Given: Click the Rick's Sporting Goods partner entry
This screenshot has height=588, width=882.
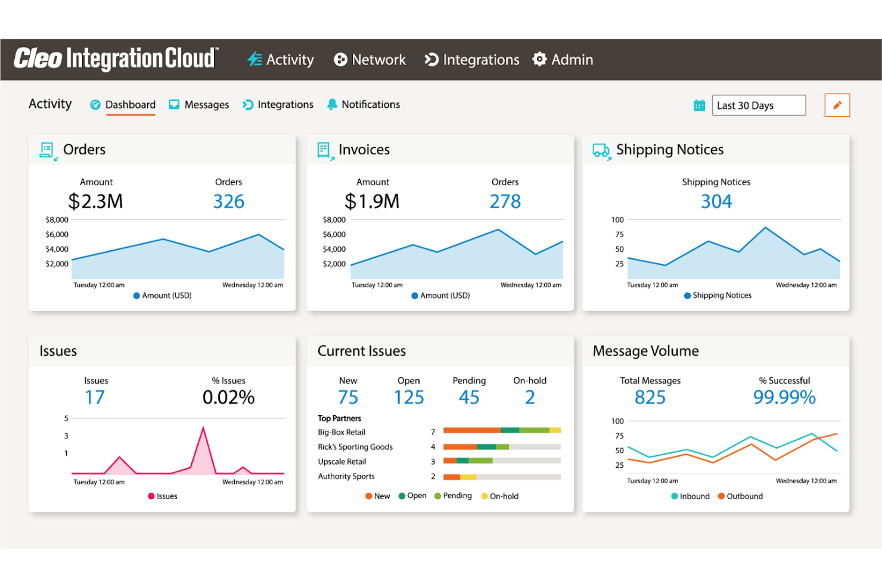Looking at the screenshot, I should coord(355,447).
